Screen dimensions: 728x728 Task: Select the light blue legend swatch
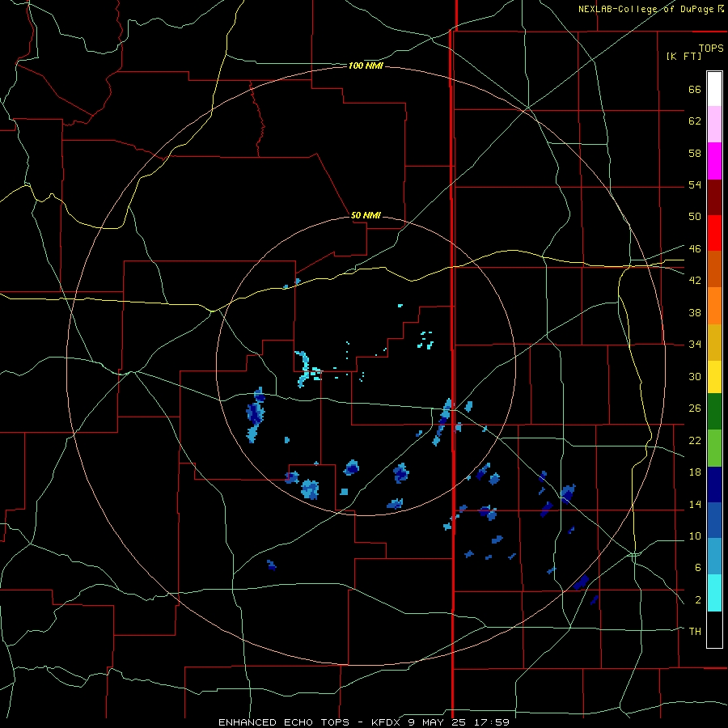(x=714, y=557)
